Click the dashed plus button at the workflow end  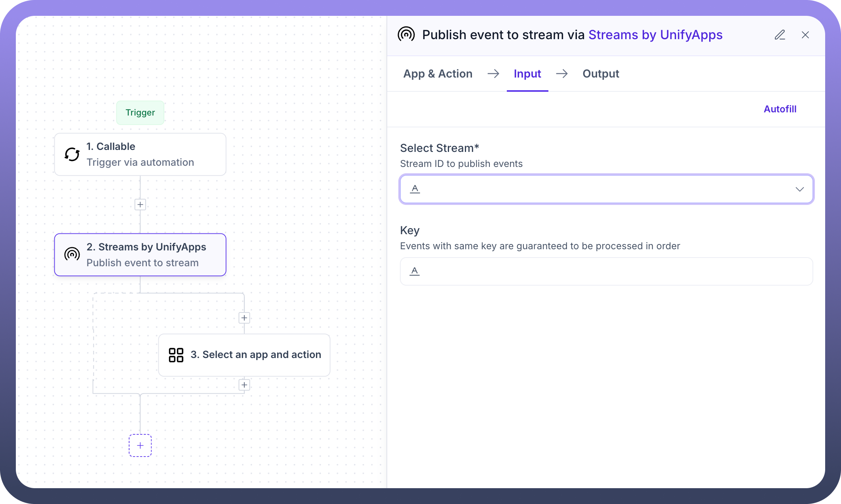coord(140,445)
